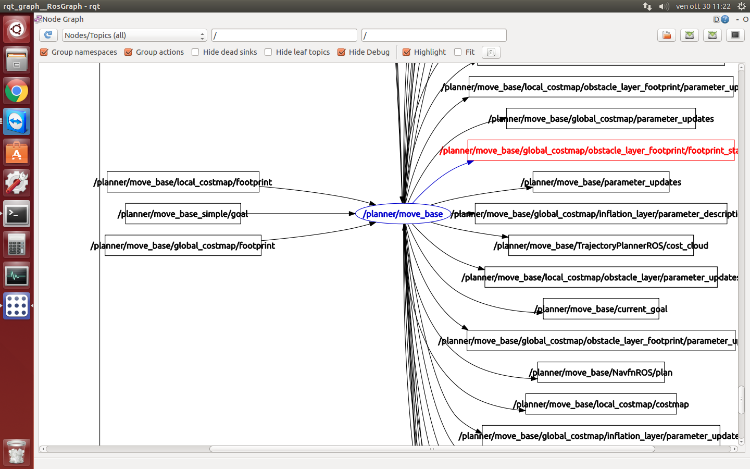Viewport: 750px width, 469px height.
Task: Select the /planner/move_base node ellipse
Action: [x=402, y=214]
